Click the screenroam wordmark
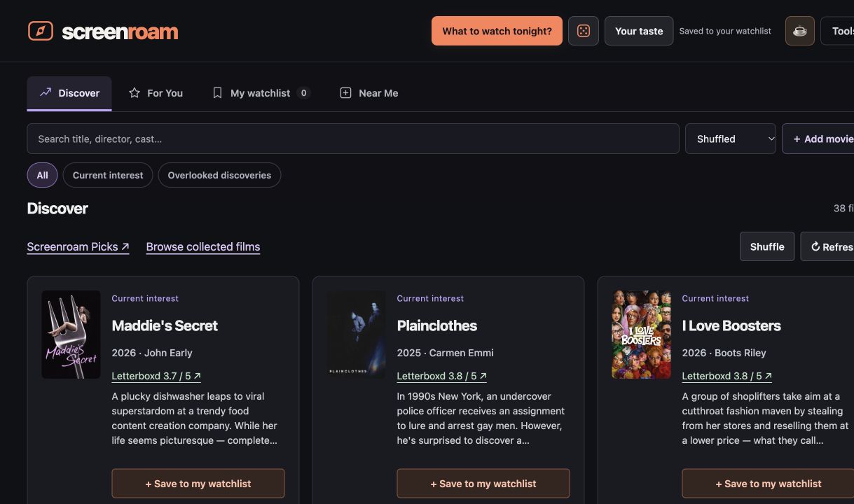854x504 pixels. click(120, 31)
